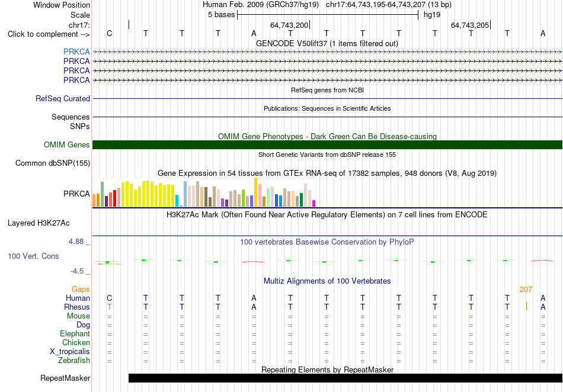Click the Layered H3K27Ac track label
The width and height of the screenshot is (563, 392).
[x=39, y=223]
